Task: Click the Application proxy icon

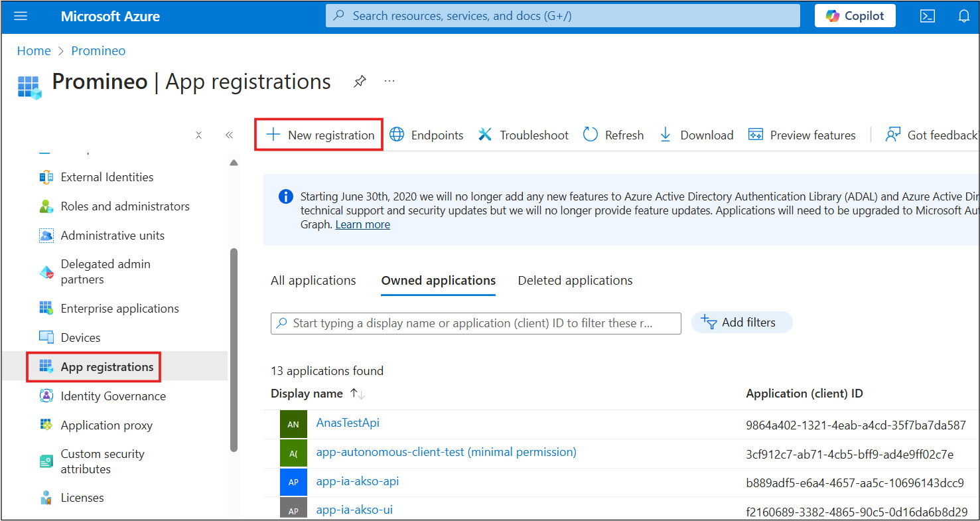Action: pos(46,425)
